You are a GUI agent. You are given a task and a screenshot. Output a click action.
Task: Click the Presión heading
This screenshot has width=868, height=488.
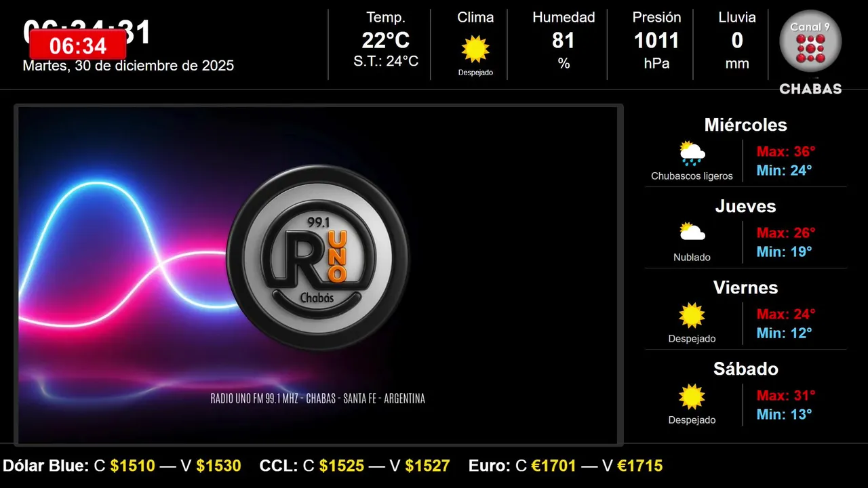click(656, 18)
